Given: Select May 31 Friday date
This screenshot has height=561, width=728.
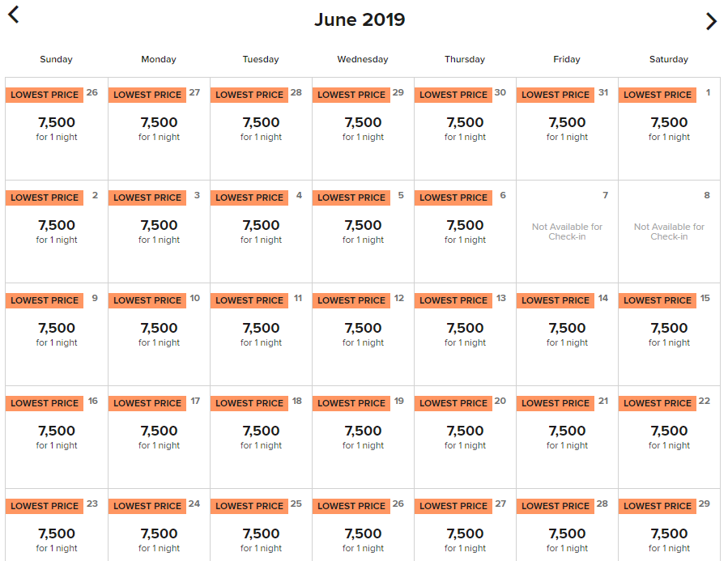Looking at the screenshot, I should pos(567,129).
